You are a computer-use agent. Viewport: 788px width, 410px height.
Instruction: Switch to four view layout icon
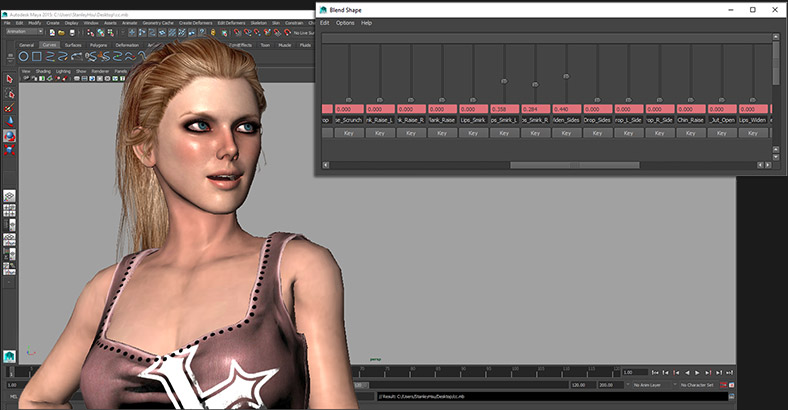tap(9, 211)
